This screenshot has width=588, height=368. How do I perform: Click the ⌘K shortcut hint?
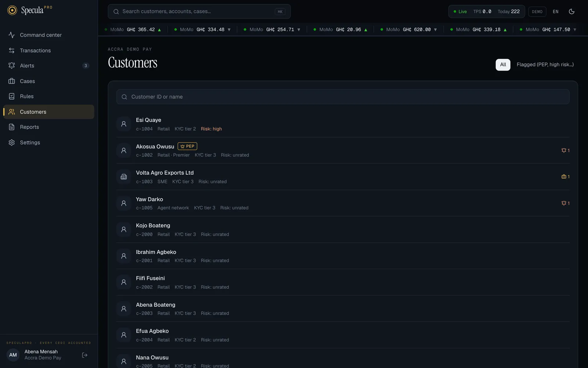click(280, 11)
